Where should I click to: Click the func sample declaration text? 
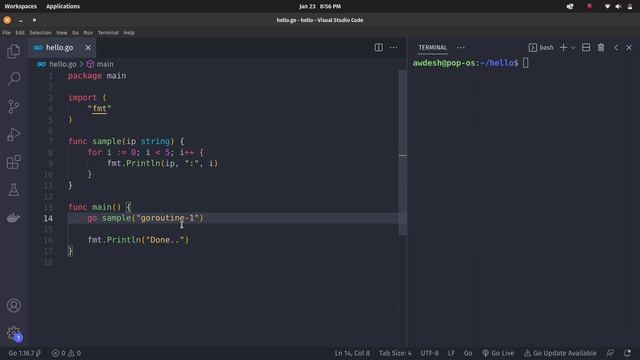[x=126, y=141]
